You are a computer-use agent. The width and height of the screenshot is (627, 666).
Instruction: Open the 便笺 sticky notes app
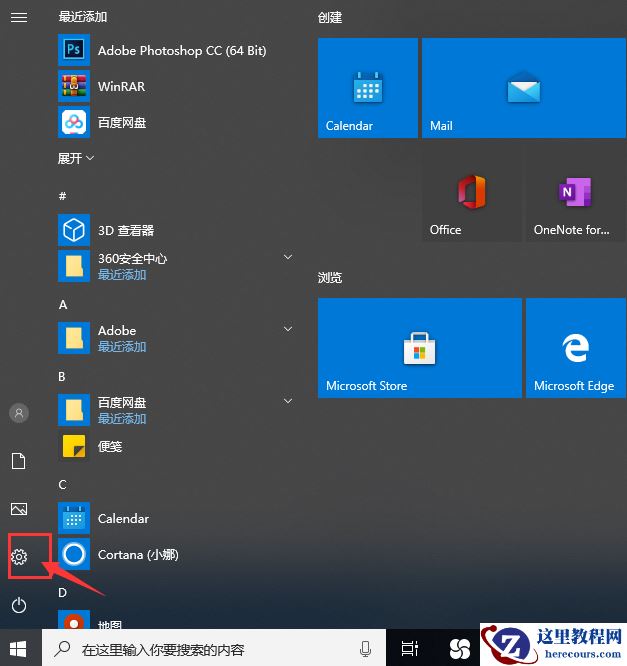(176, 446)
